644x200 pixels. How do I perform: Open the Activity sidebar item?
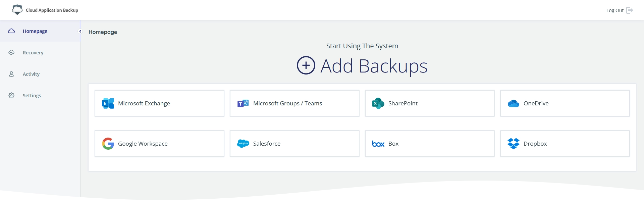[40, 74]
